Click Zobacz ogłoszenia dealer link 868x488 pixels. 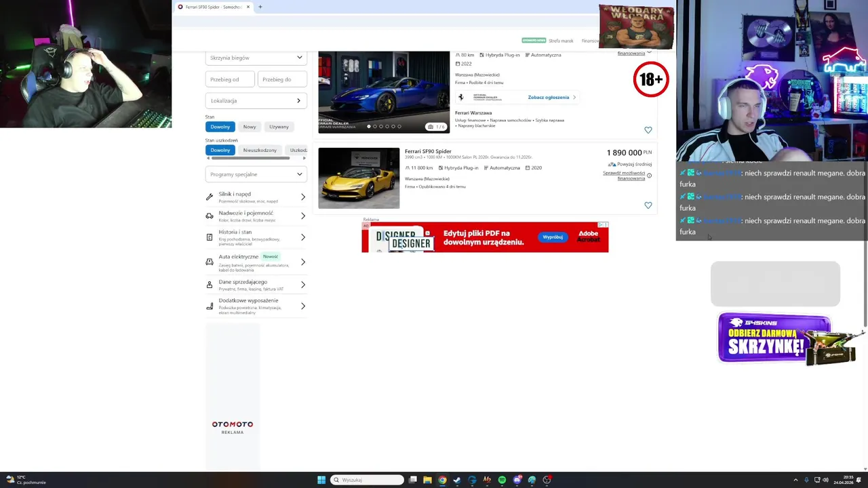(x=551, y=98)
